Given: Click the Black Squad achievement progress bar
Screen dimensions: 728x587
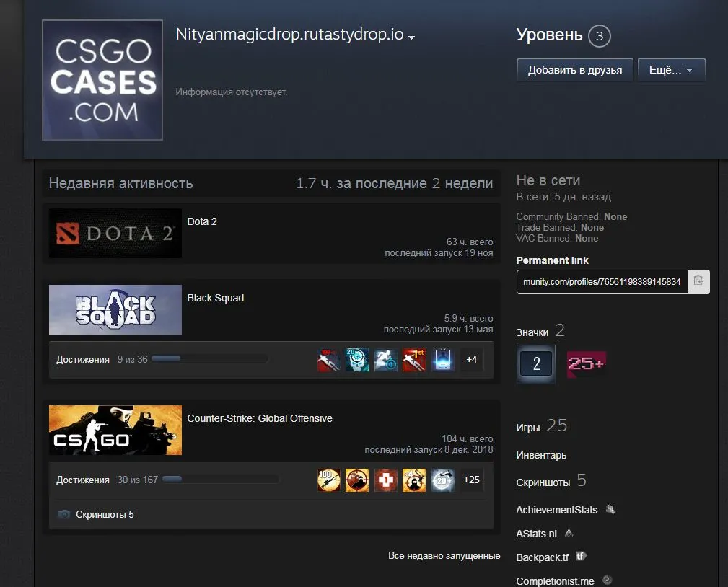Looking at the screenshot, I should coord(210,358).
